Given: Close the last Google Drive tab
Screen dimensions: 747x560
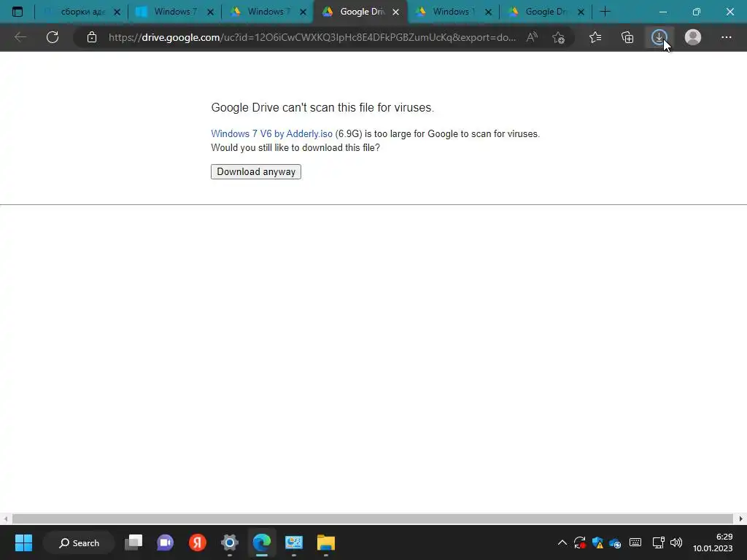Looking at the screenshot, I should click(x=581, y=12).
